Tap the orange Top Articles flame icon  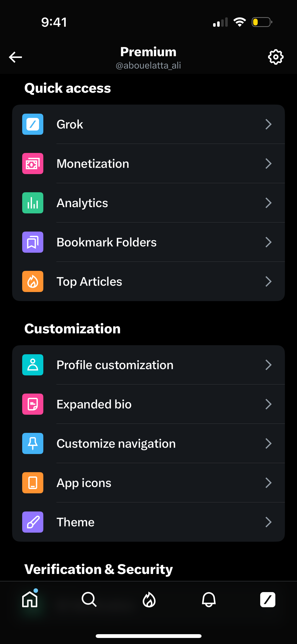coord(33,281)
